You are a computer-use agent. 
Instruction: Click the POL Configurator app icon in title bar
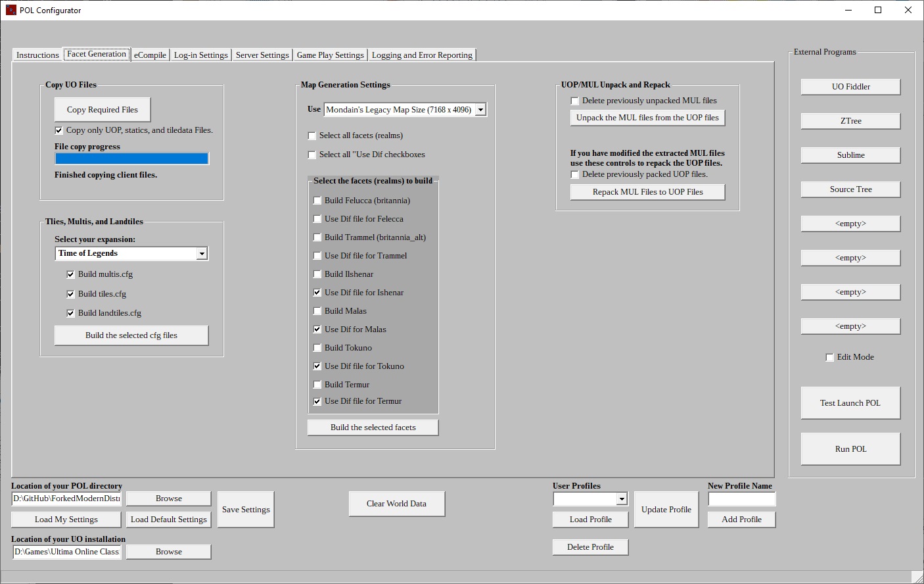coord(11,11)
